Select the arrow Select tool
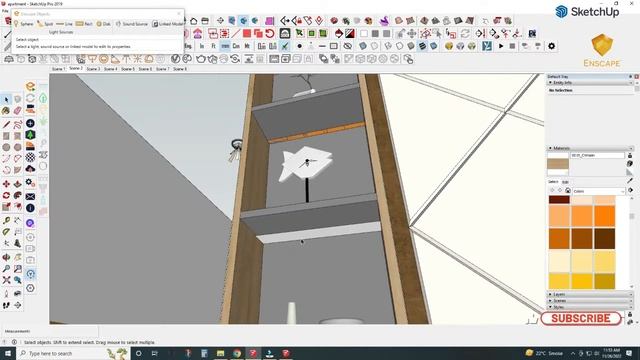The height and width of the screenshot is (360, 640). click(6, 100)
